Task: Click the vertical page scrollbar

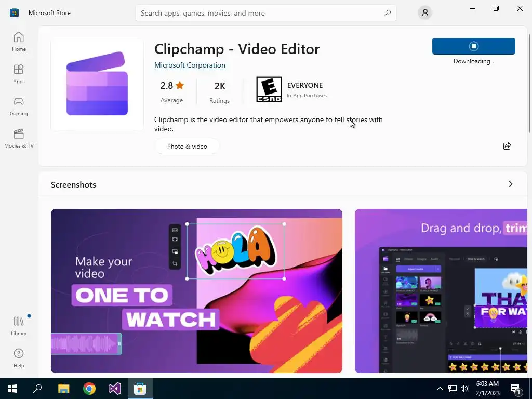Action: (x=529, y=83)
